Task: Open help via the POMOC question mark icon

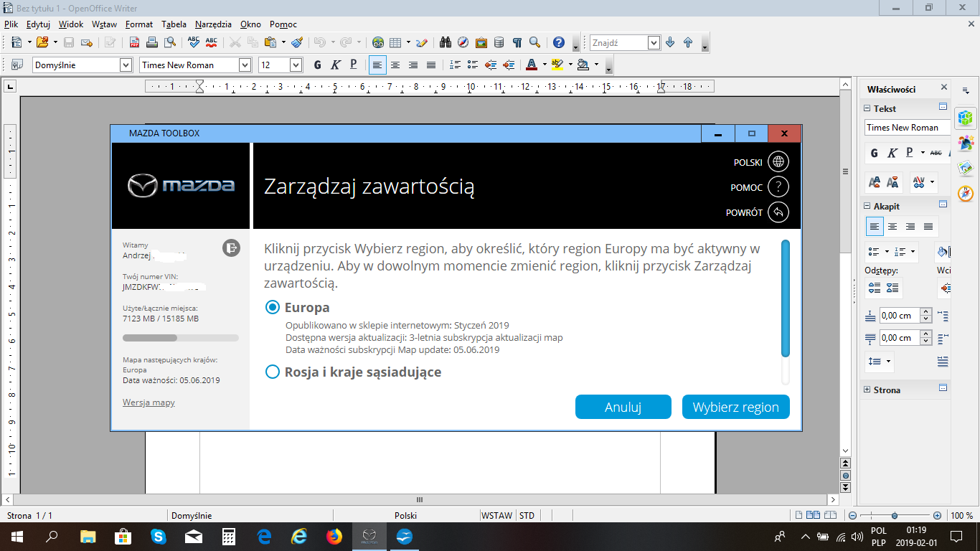Action: coord(778,187)
